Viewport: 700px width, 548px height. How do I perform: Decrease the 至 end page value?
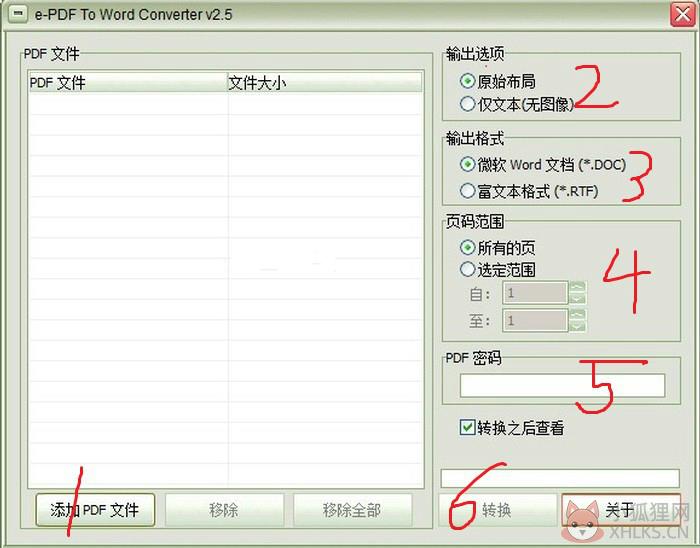coord(578,326)
